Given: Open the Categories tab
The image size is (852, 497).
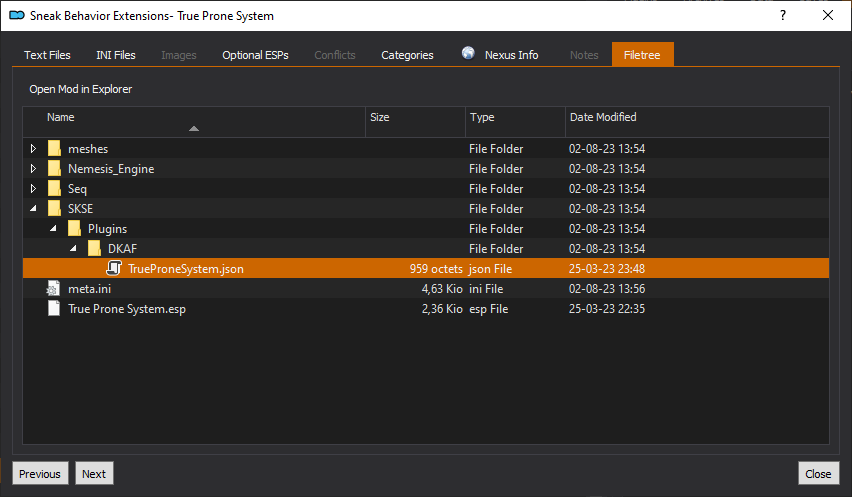Looking at the screenshot, I should (x=408, y=55).
